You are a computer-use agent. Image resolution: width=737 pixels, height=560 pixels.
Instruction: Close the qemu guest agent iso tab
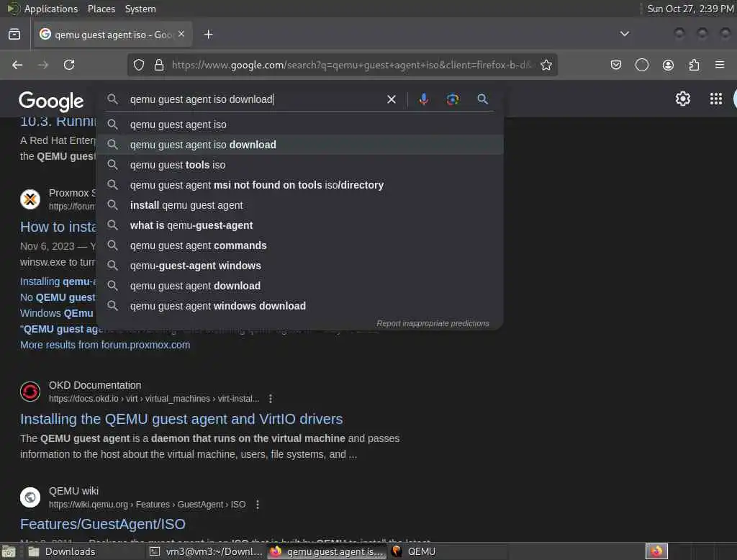pos(181,34)
